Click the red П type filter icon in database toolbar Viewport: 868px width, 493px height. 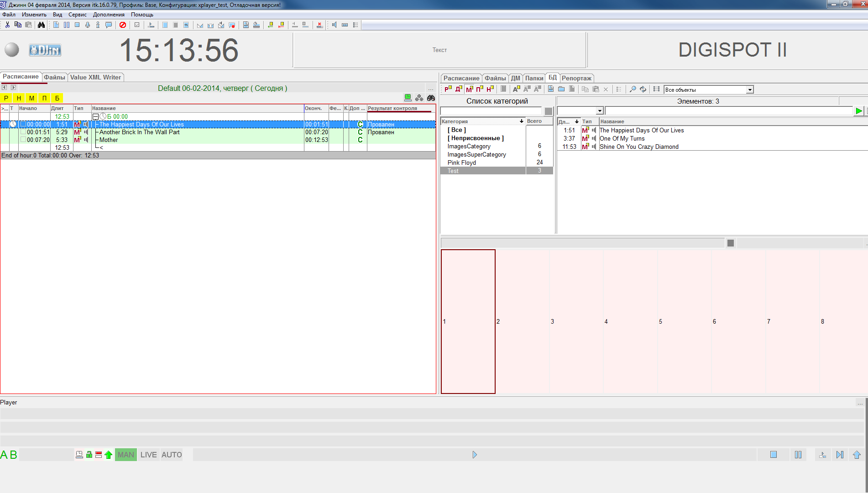pyautogui.click(x=480, y=89)
